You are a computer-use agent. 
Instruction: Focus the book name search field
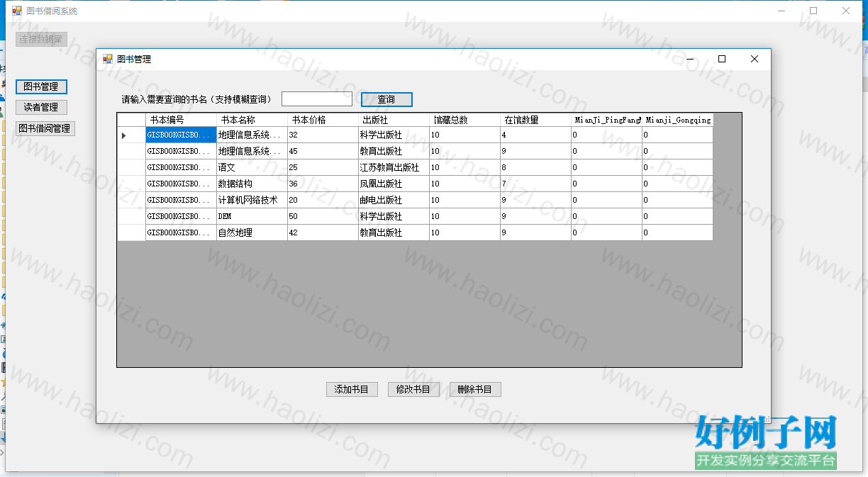(x=316, y=99)
